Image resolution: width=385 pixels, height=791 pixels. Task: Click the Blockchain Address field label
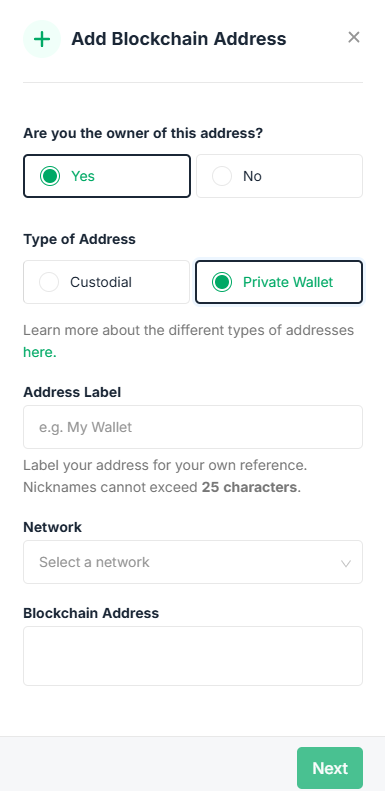[91, 613]
